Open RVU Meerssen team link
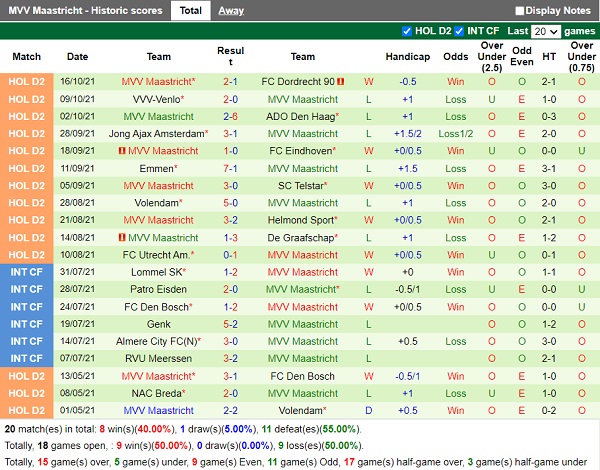Screen dimensions: 600x470 [158, 359]
